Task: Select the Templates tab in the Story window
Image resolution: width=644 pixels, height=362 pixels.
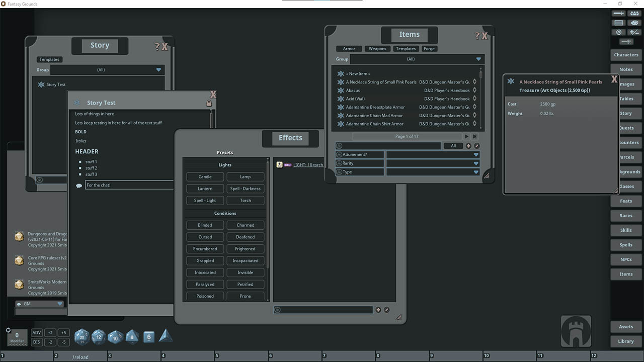Action: [49, 59]
